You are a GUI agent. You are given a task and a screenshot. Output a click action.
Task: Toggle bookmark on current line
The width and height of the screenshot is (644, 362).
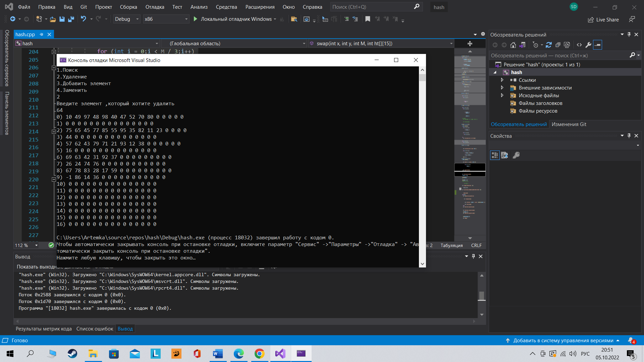[368, 19]
